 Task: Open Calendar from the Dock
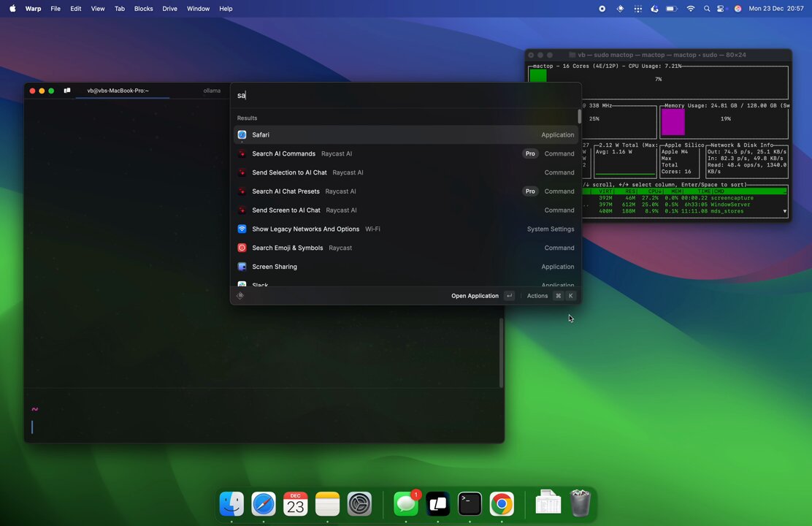click(x=296, y=503)
